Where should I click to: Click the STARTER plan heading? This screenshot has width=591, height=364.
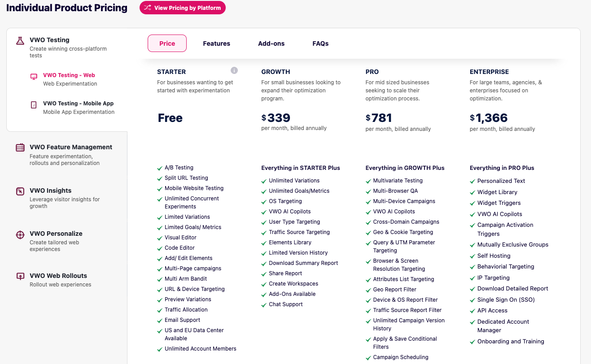pyautogui.click(x=171, y=72)
